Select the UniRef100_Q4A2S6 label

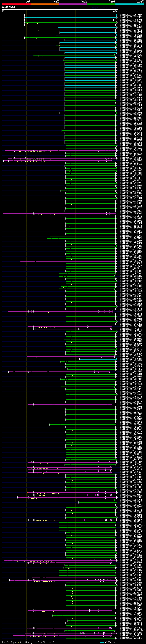131,635
